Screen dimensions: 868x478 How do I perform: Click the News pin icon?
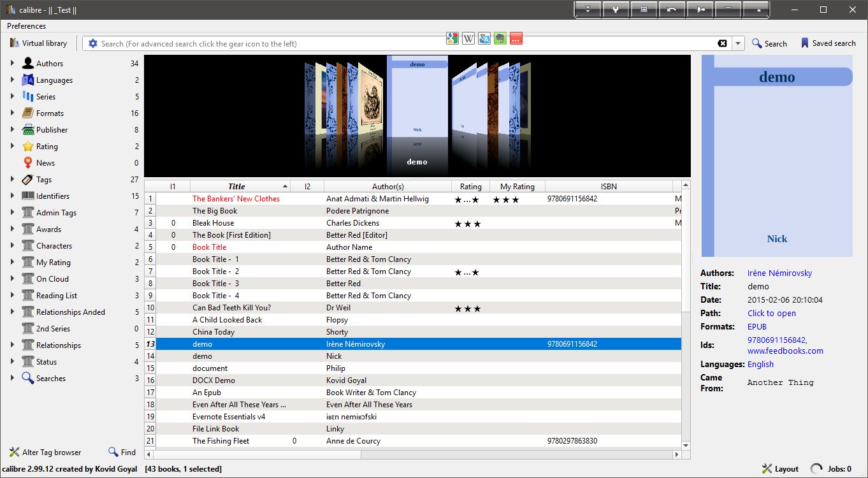click(x=28, y=163)
